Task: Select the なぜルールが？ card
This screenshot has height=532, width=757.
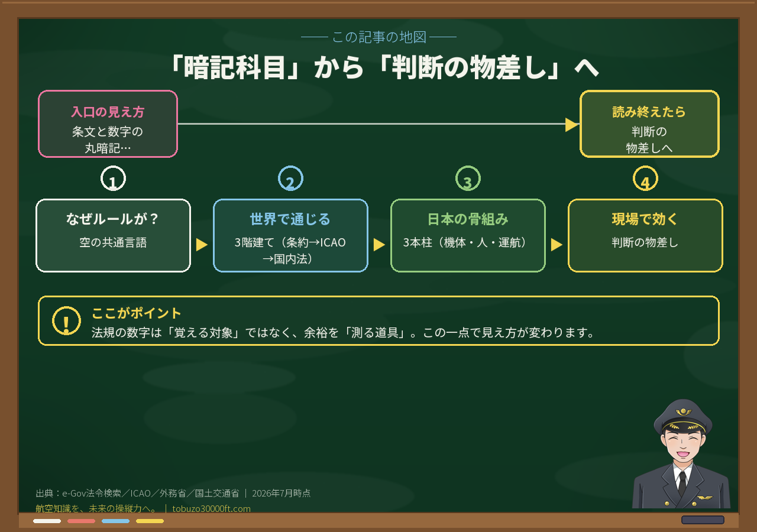Action: coord(113,235)
